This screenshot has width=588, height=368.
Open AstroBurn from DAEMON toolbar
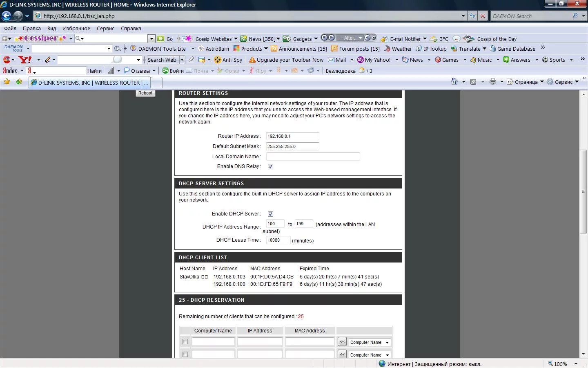213,49
